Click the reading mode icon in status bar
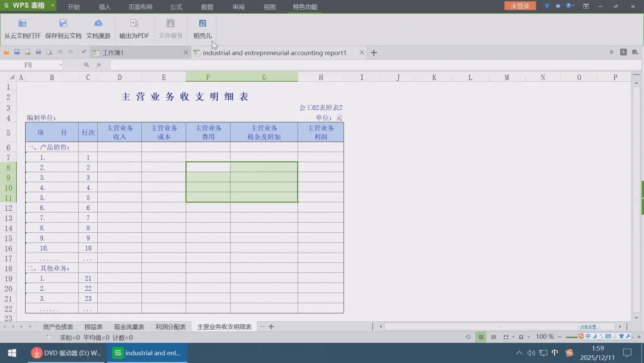This screenshot has width=644, height=363. coord(521,337)
